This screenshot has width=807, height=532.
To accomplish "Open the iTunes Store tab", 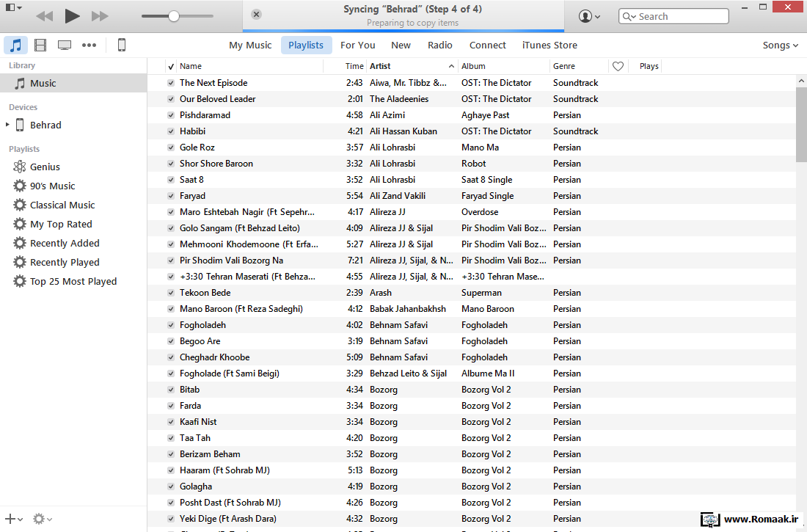I will coord(549,45).
